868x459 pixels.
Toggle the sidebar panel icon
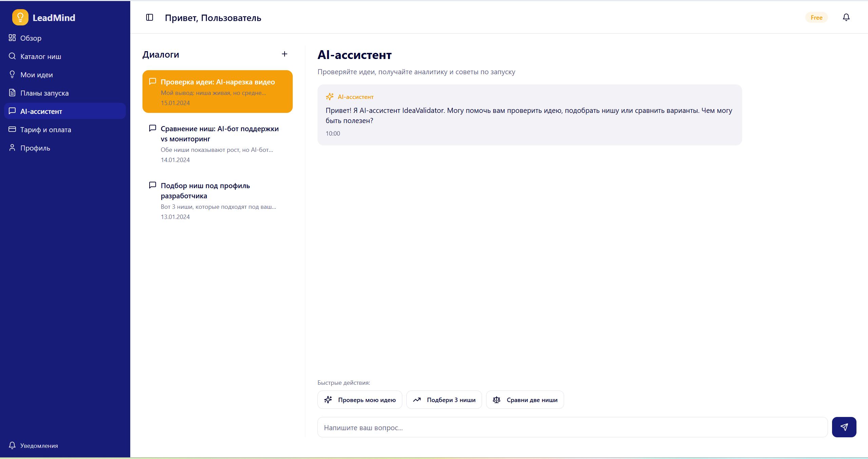tap(150, 17)
